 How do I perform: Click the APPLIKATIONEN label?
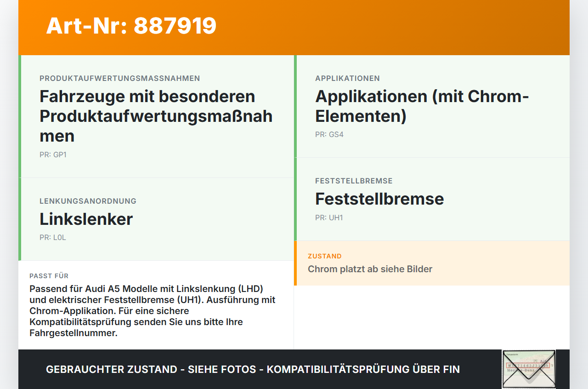point(347,78)
